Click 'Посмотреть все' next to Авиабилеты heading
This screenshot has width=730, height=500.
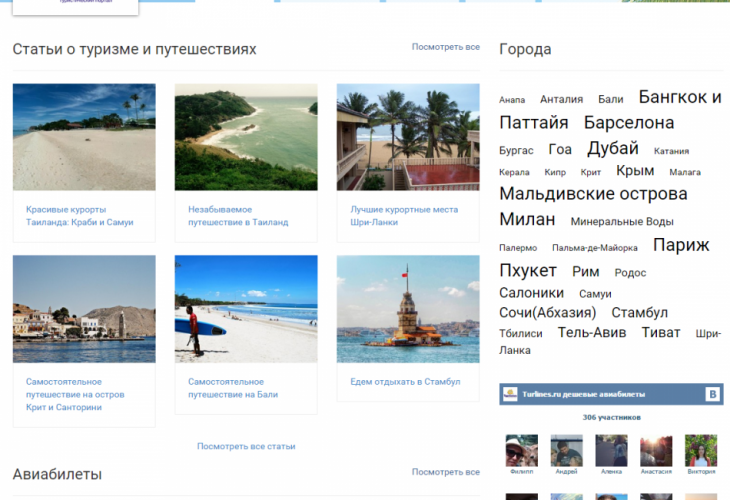click(445, 471)
